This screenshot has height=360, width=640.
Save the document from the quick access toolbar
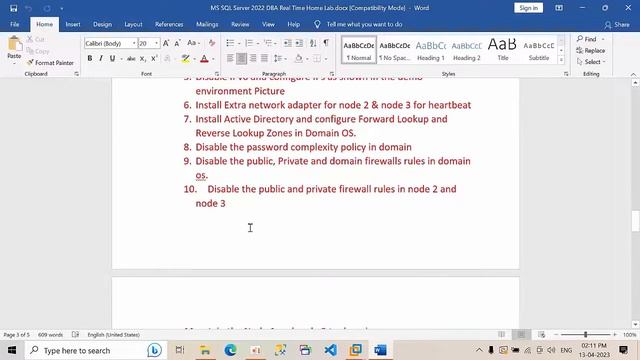point(13,8)
